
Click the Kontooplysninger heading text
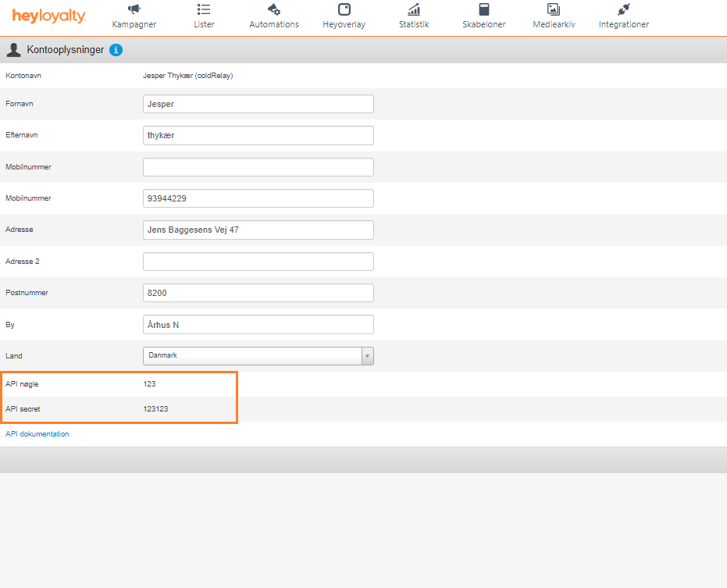pos(66,50)
